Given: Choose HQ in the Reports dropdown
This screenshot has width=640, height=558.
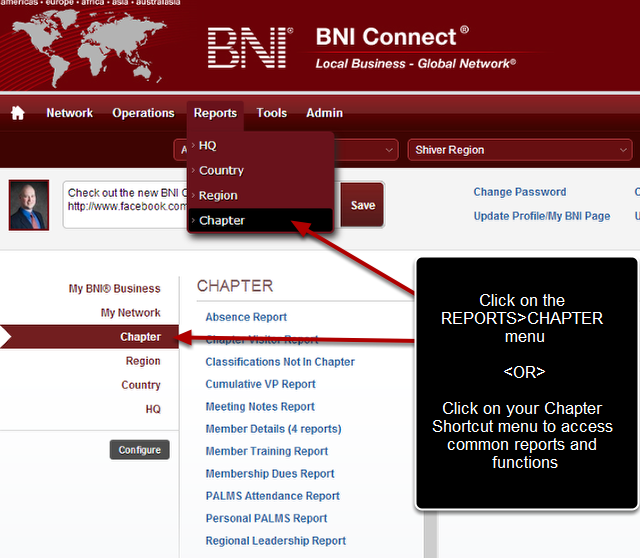Looking at the screenshot, I should point(207,145).
